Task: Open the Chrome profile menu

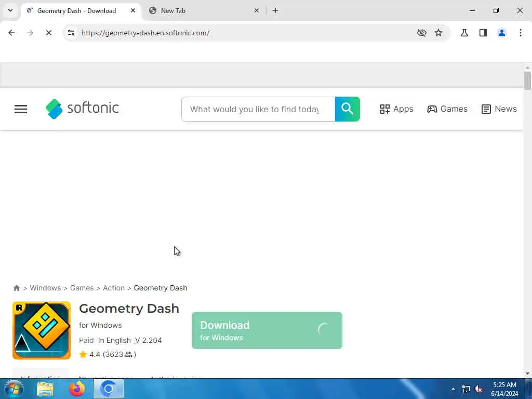Action: [x=501, y=33]
